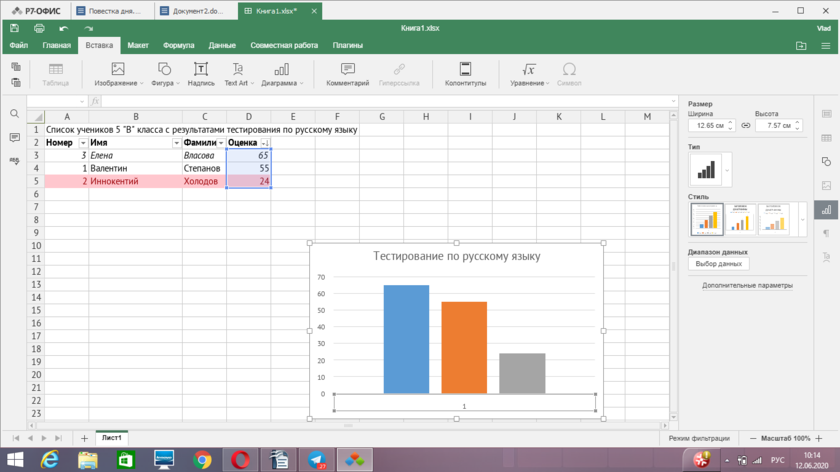Switch to the Формула ribbon tab
This screenshot has height=472, width=840.
(178, 45)
